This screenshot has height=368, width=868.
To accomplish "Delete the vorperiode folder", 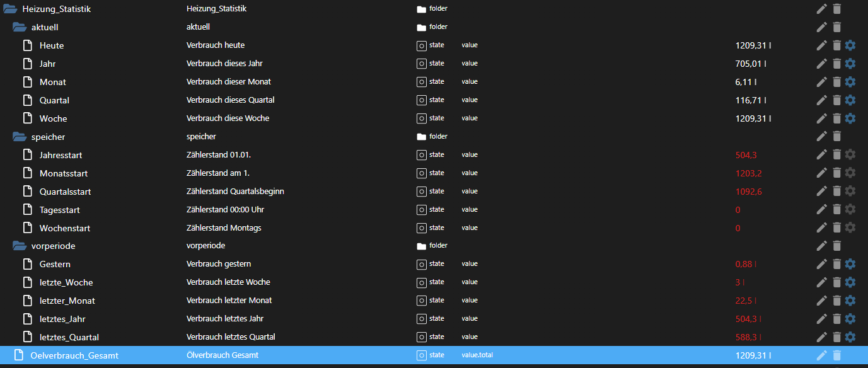I will click(x=836, y=246).
